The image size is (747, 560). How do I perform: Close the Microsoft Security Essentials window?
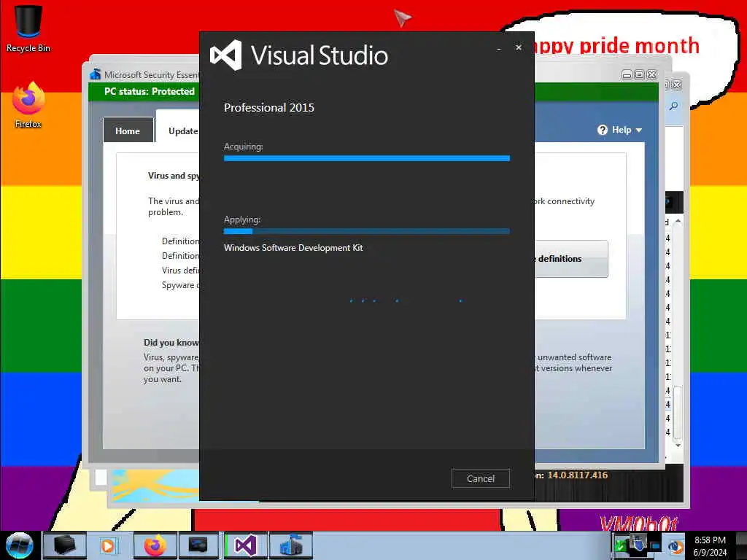(x=651, y=75)
